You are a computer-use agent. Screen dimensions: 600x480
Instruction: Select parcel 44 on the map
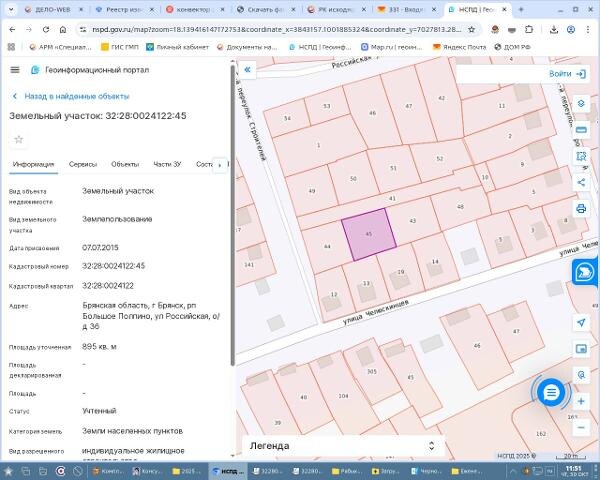click(326, 246)
